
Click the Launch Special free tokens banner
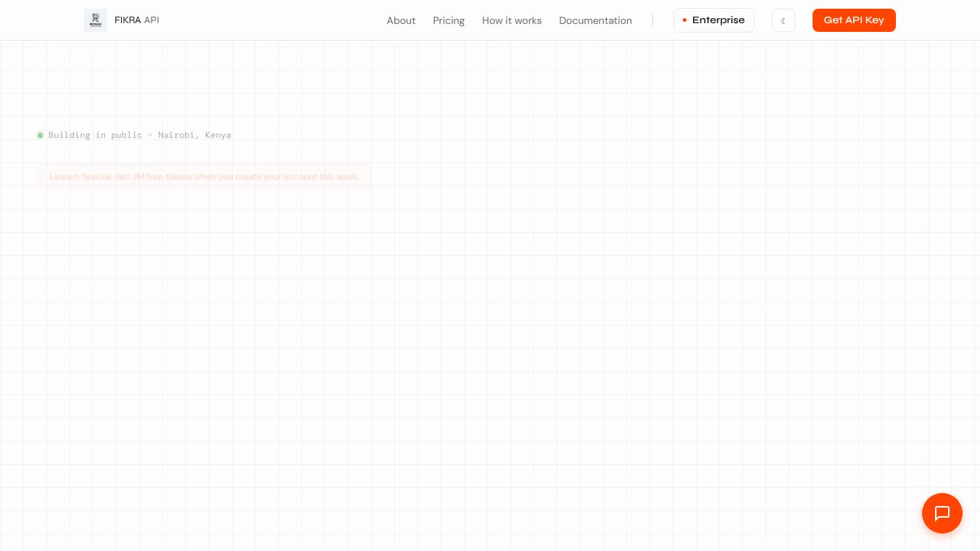pos(204,176)
